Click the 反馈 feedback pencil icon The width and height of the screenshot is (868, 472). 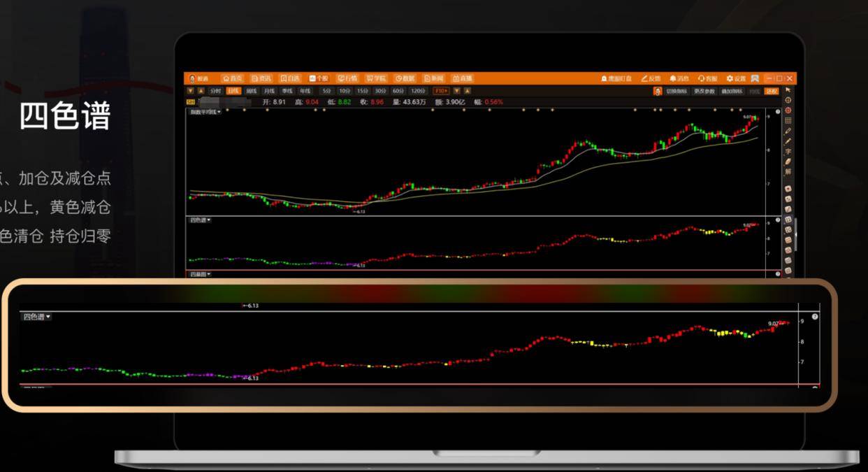tap(650, 78)
